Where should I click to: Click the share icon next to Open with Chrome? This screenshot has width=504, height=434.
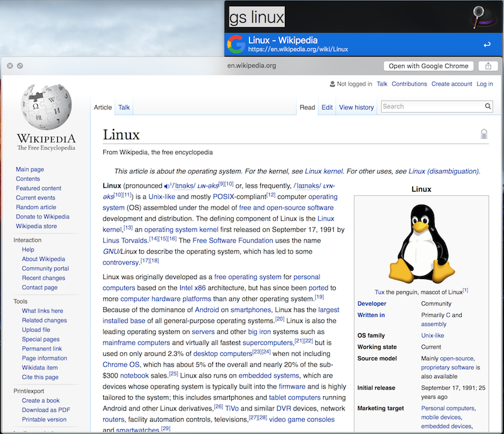tap(488, 66)
